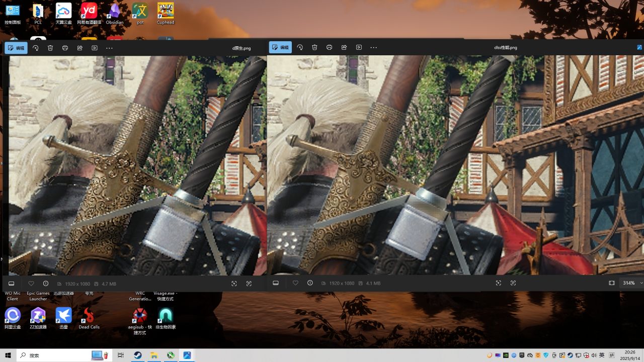This screenshot has height=362, width=644.
Task: Start slideshow in d原生.png window
Action: pyautogui.click(x=95, y=48)
